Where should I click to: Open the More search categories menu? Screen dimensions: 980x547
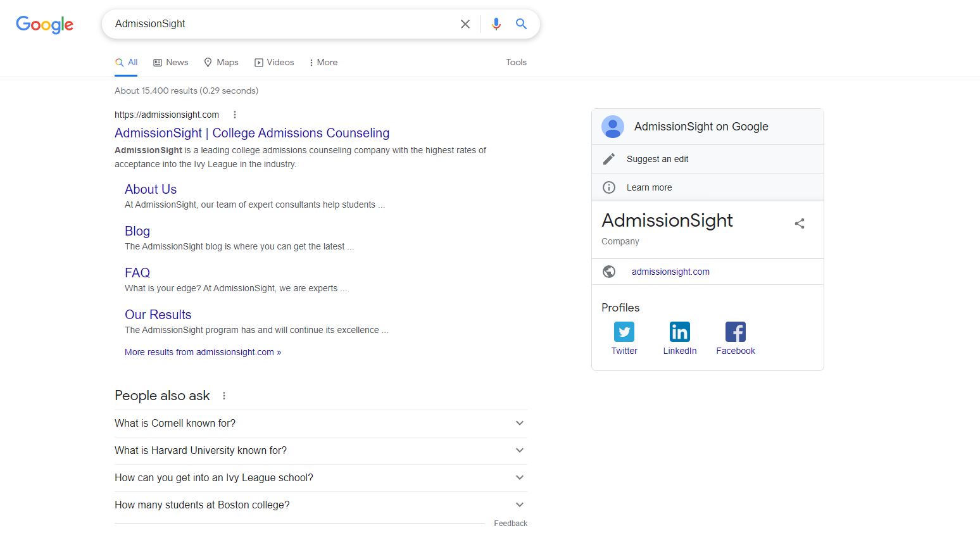(323, 63)
